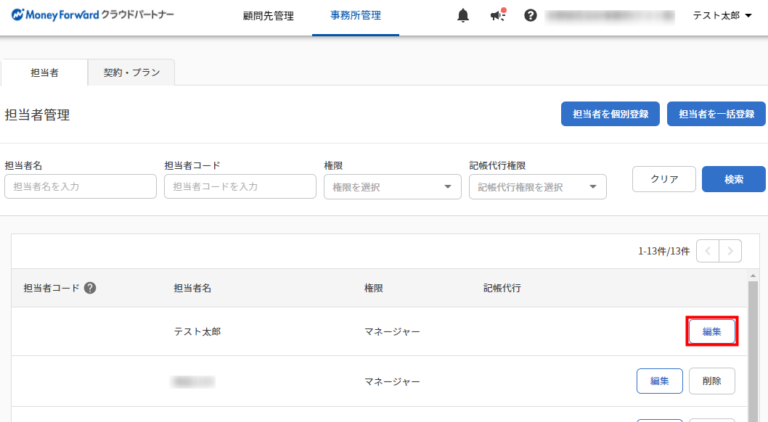Viewport: 768px width, 422px height.
Task: Go to previous page with left chevron
Action: pyautogui.click(x=707, y=251)
